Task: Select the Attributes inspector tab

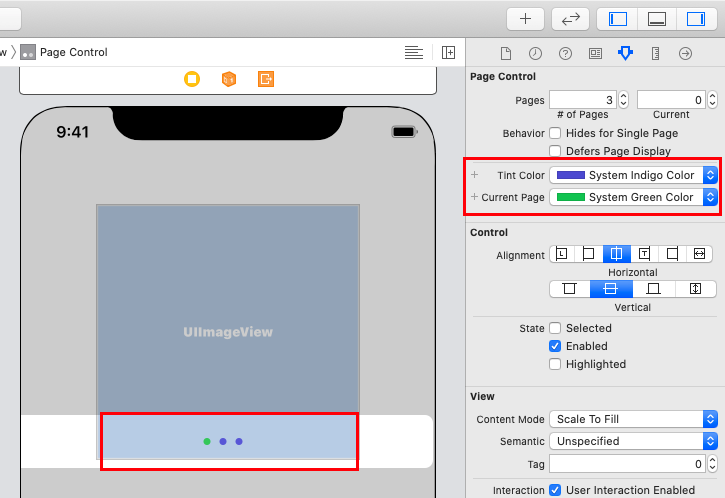Action: click(x=625, y=53)
